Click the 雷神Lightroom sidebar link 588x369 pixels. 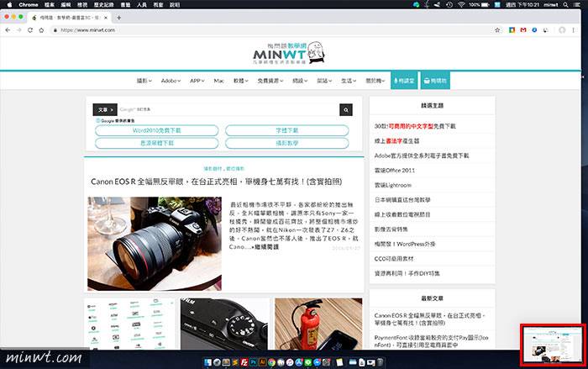tap(395, 184)
